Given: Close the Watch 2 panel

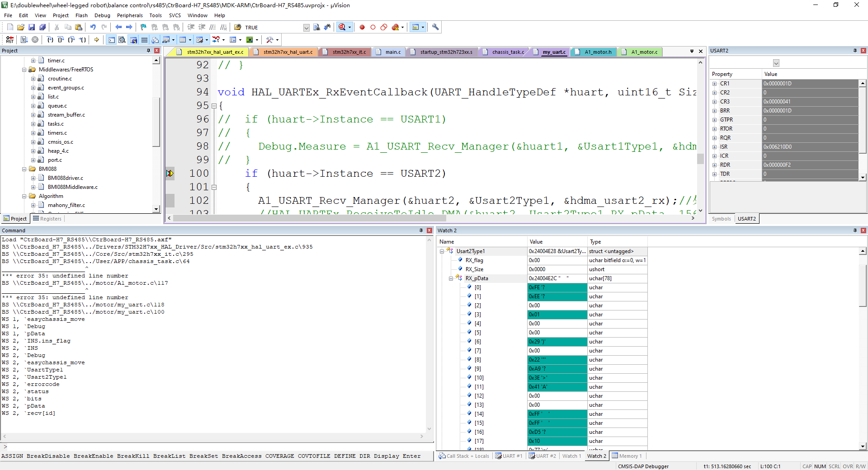Looking at the screenshot, I should pyautogui.click(x=863, y=230).
